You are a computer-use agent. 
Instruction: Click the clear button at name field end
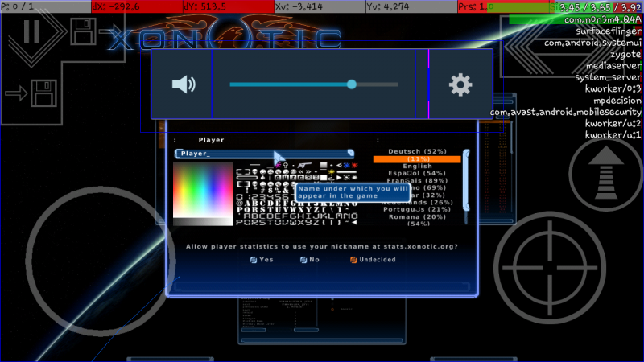click(x=350, y=153)
